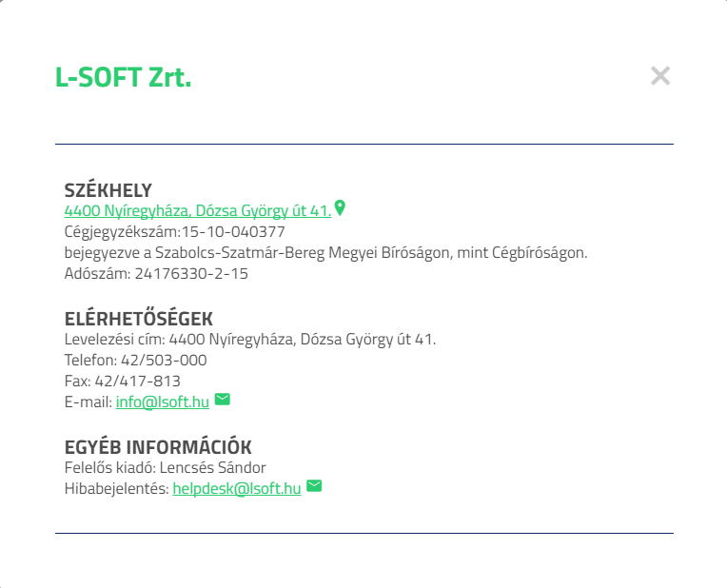Click the ELÉRHETŐSÉGEK section heading
727x588 pixels.
[139, 319]
